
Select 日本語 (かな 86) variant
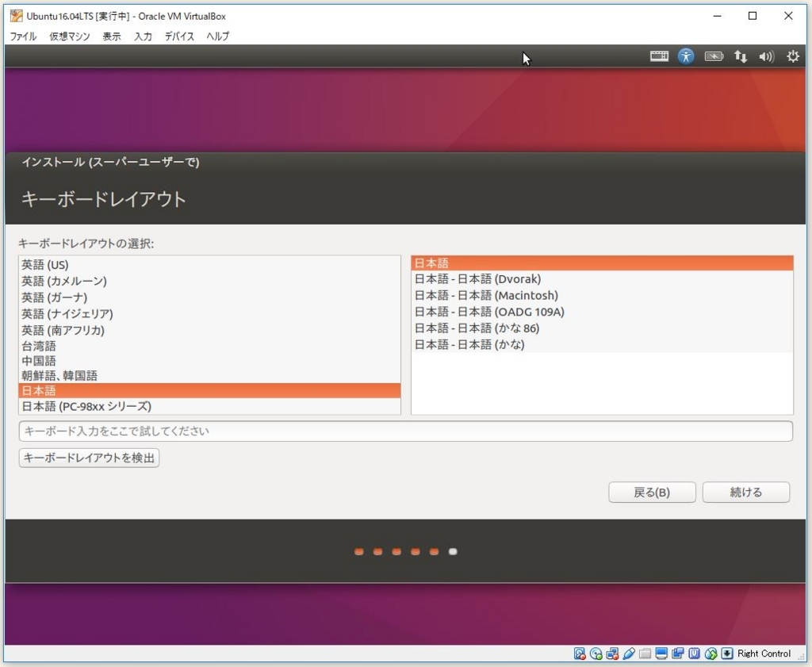(603, 328)
